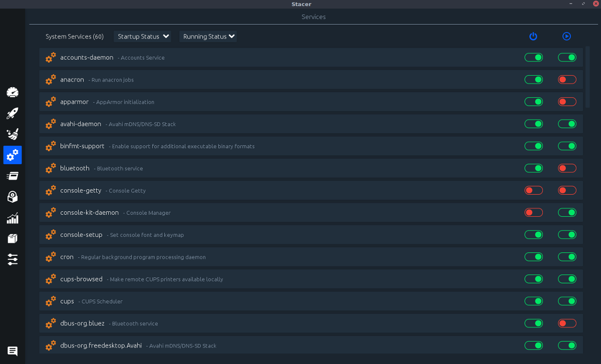Start dbus-org.bluez with its running toggle
Viewport: 601px width, 364px height.
pos(567,323)
